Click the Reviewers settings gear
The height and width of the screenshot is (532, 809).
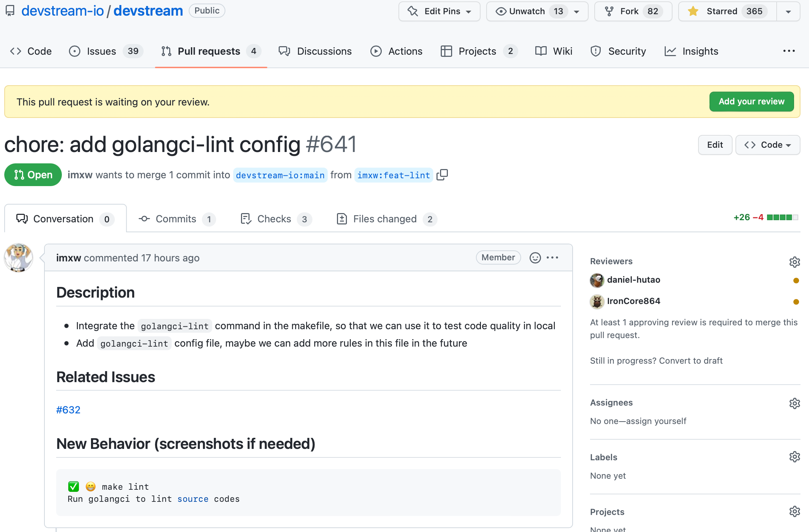(x=794, y=262)
